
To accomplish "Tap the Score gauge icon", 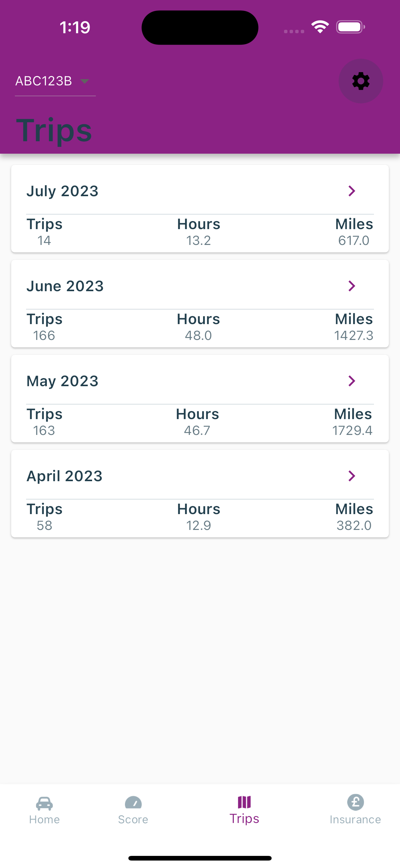I will (x=133, y=802).
